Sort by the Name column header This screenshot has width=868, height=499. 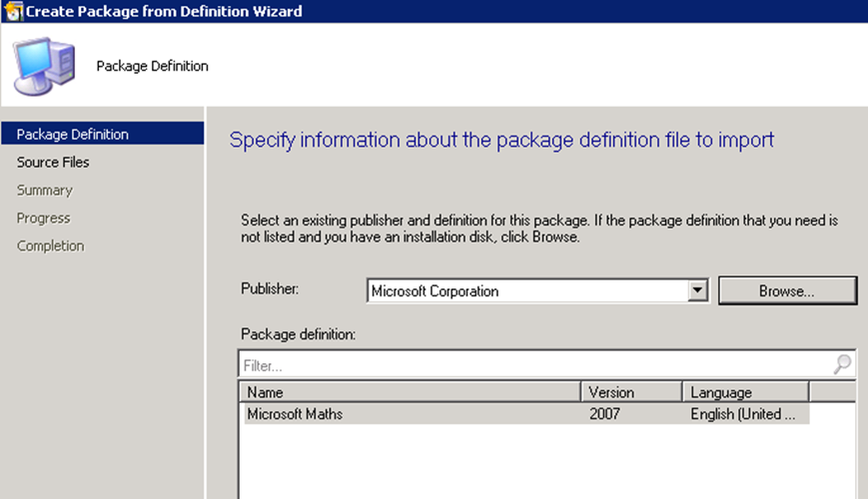tap(411, 391)
